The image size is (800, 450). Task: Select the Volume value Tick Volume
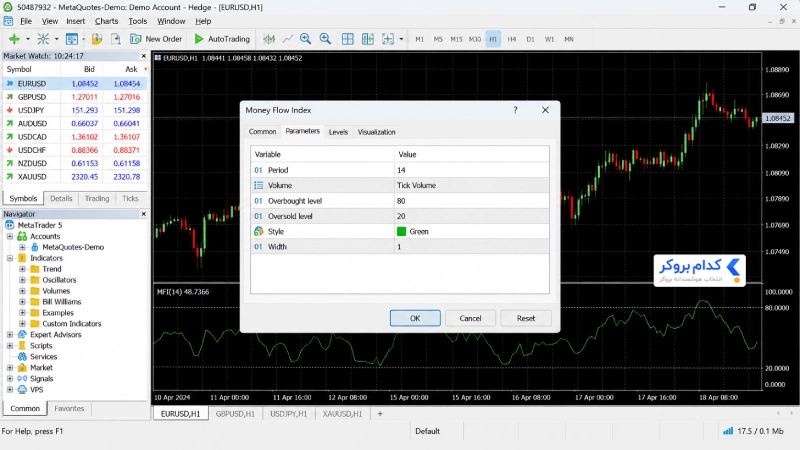472,185
